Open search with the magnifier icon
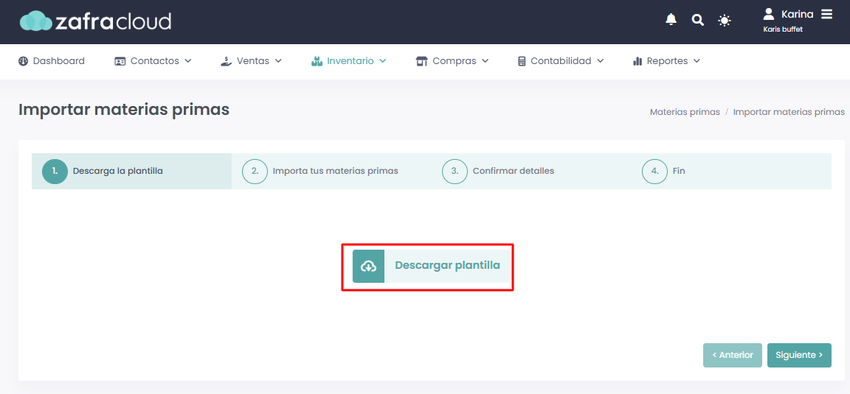Viewport: 850px width, 394px height. click(698, 21)
